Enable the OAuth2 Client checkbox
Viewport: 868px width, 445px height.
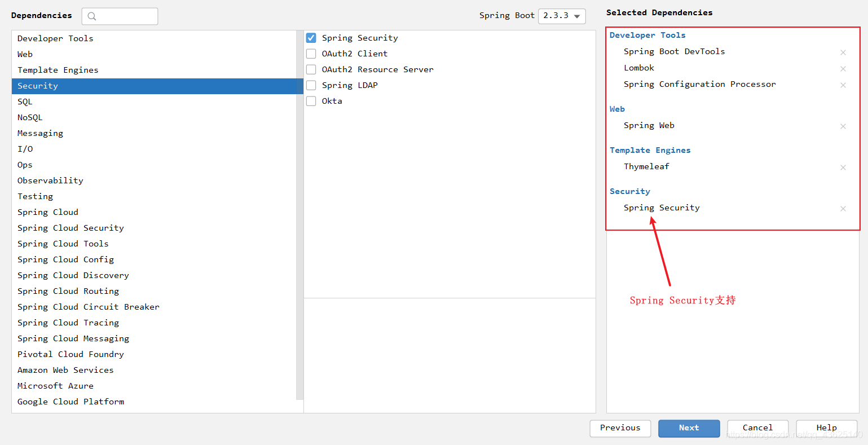(311, 54)
